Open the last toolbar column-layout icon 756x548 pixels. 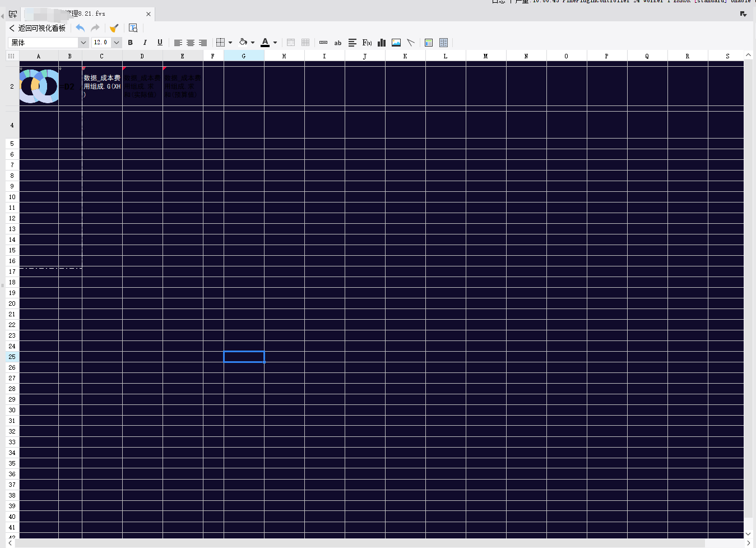(x=444, y=43)
